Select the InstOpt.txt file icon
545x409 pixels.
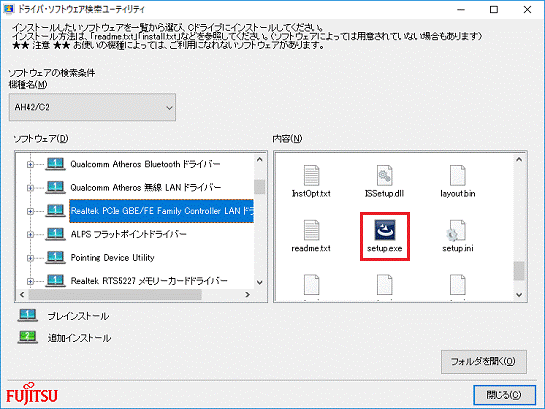[311, 175]
